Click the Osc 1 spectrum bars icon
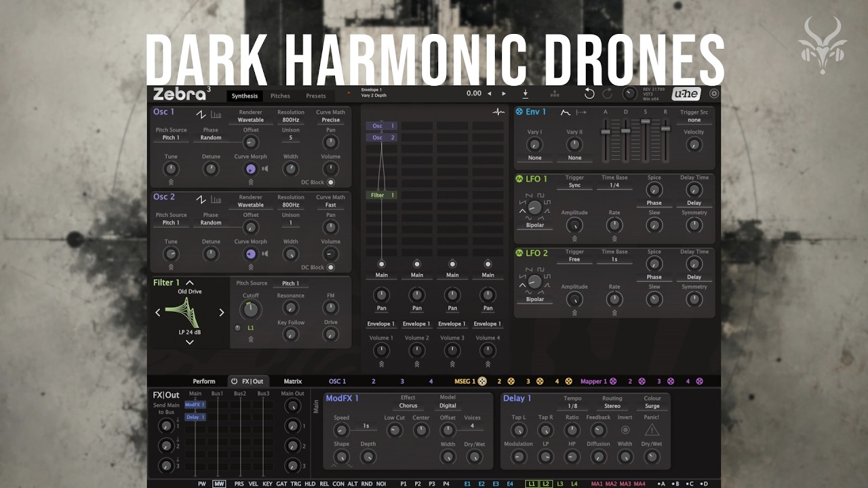868x488 pixels. click(x=216, y=114)
